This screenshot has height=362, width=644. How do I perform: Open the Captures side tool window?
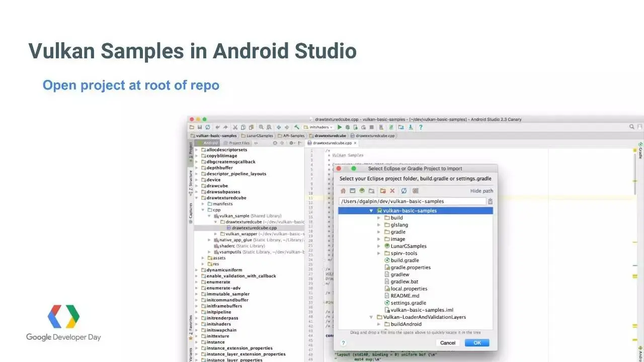point(191,214)
